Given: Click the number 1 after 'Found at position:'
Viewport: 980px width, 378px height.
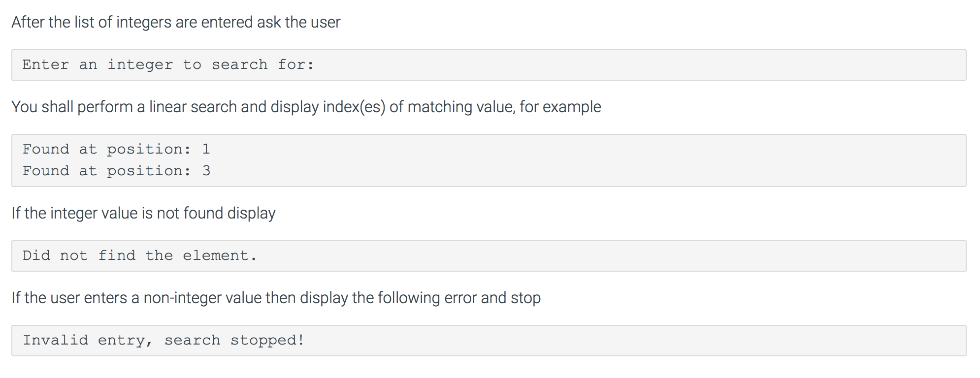Looking at the screenshot, I should point(206,149).
